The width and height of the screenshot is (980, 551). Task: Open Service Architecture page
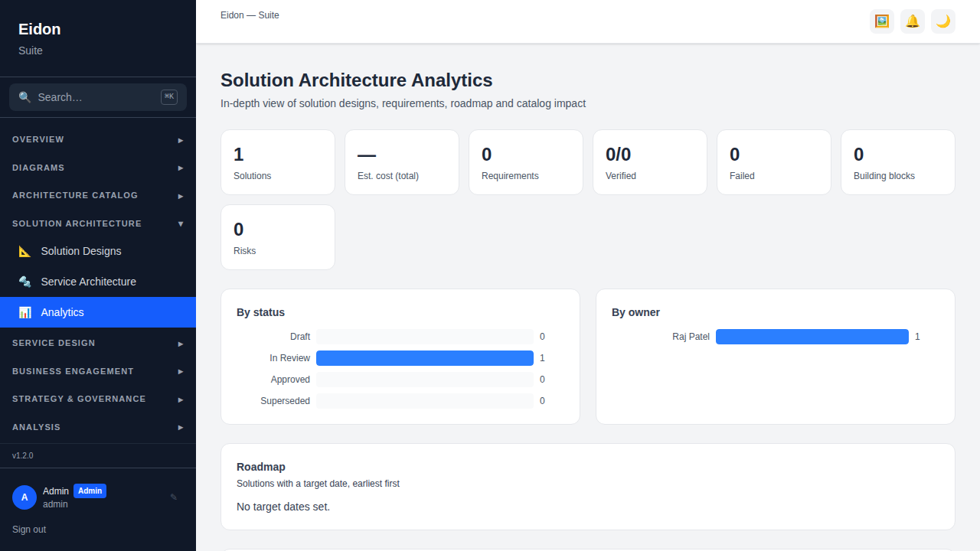98,282
